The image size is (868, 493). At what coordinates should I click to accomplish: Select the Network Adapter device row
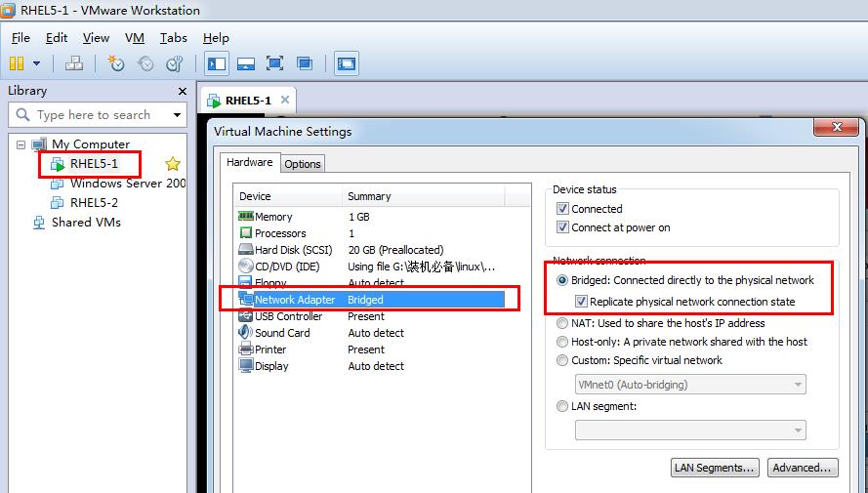[371, 300]
